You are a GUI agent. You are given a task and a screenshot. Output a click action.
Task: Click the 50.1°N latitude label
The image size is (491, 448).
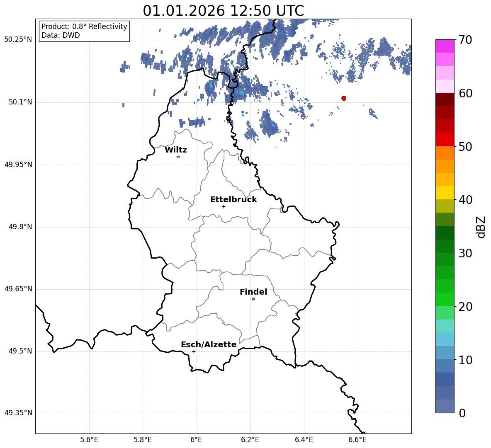[20, 102]
